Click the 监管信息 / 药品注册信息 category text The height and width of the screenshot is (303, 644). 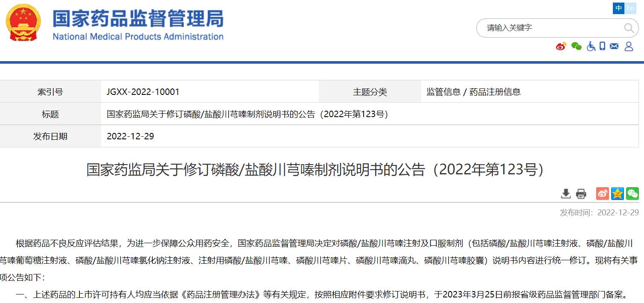(473, 92)
